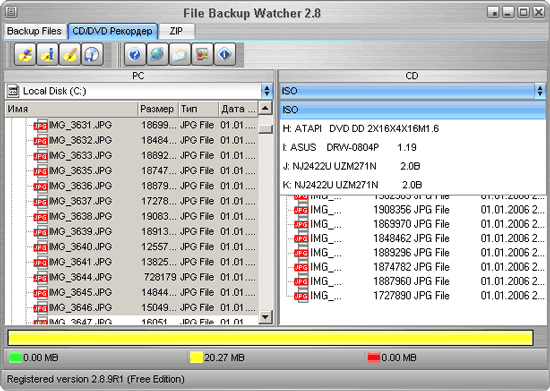Click the file list scroll up arrow

pos(266,108)
